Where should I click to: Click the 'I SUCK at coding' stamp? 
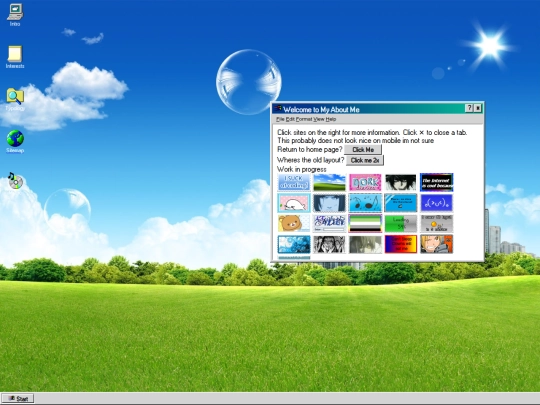point(294,183)
